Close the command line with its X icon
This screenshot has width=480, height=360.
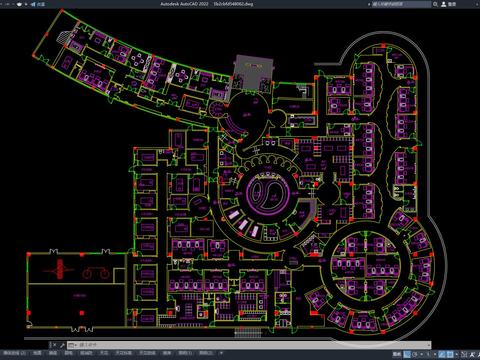(55, 345)
